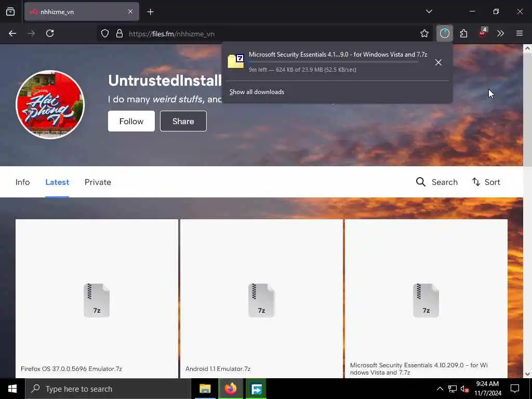Open the notification center icon
This screenshot has height=399, width=532.
[x=515, y=389]
